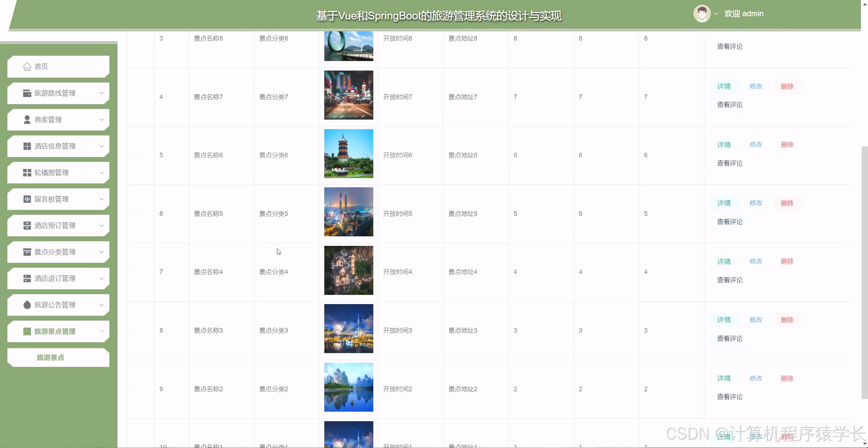Open the admin dropdown arrow near avatar

click(716, 14)
